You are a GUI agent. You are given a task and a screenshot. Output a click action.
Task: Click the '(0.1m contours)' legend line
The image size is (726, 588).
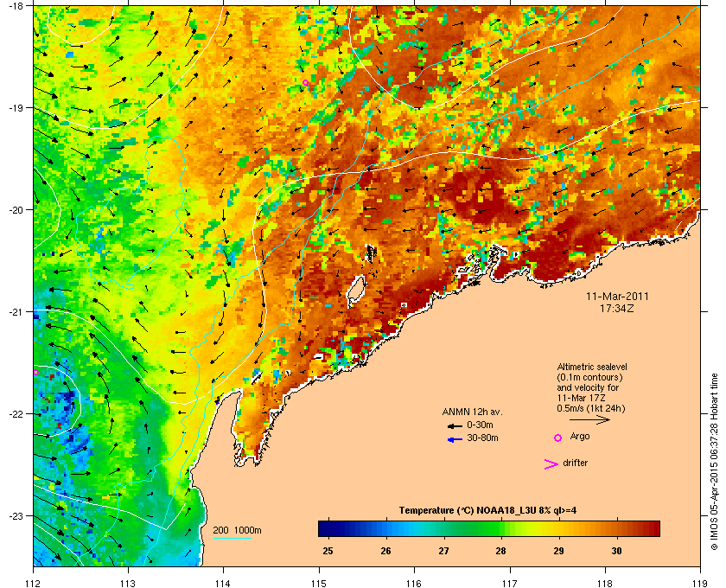click(589, 377)
